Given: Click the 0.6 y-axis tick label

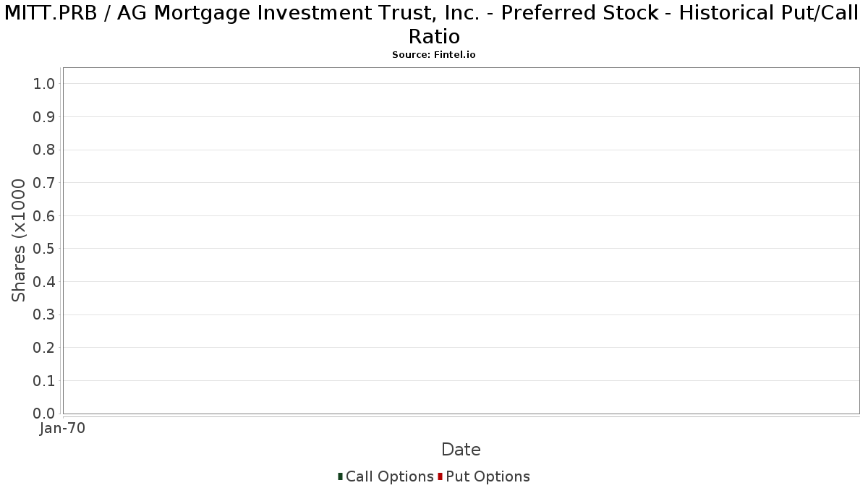Looking at the screenshot, I should (x=44, y=215).
